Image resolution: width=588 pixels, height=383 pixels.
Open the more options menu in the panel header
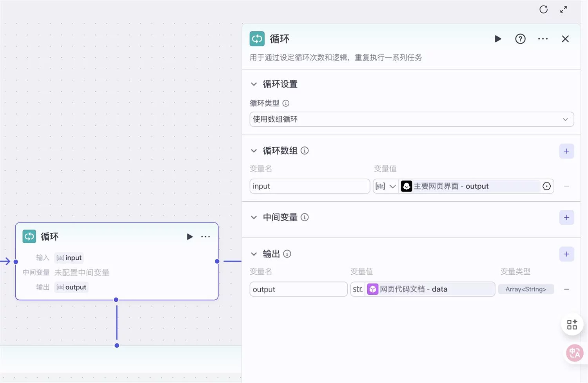pyautogui.click(x=543, y=39)
